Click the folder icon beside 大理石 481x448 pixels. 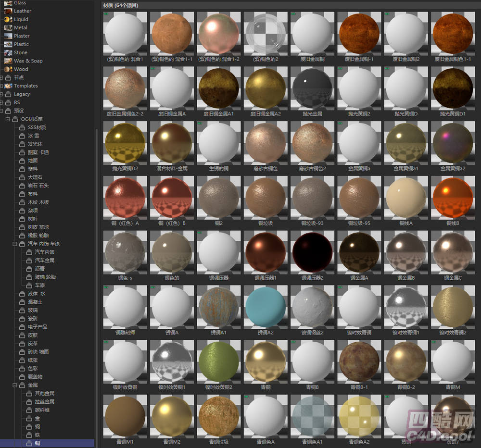coord(22,177)
